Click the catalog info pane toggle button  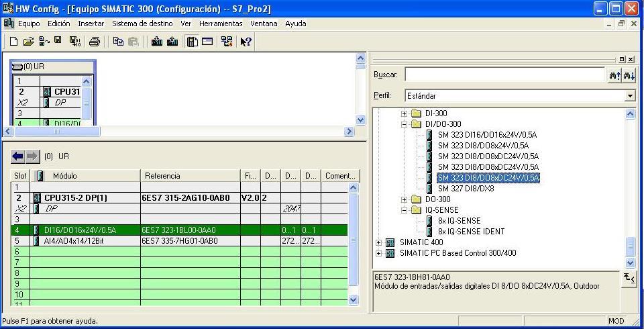[x=629, y=279]
